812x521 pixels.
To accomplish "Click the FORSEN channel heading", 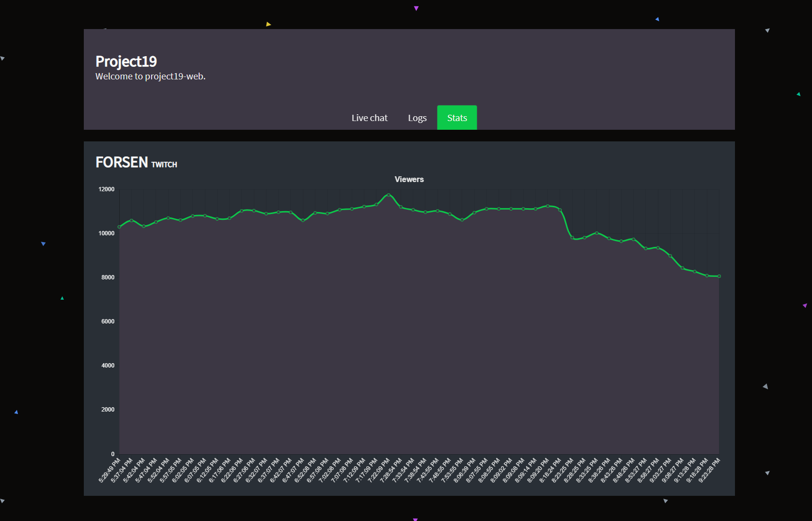I will [x=122, y=162].
